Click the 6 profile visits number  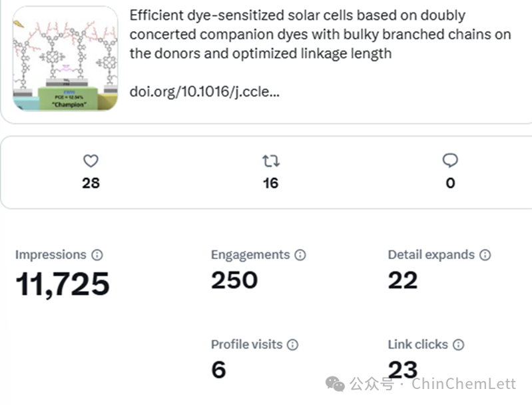(218, 370)
